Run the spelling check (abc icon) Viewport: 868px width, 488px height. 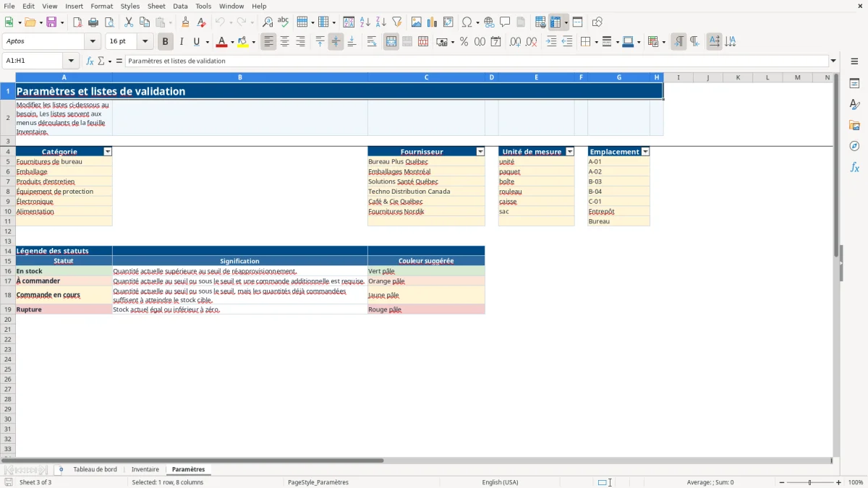click(x=284, y=22)
